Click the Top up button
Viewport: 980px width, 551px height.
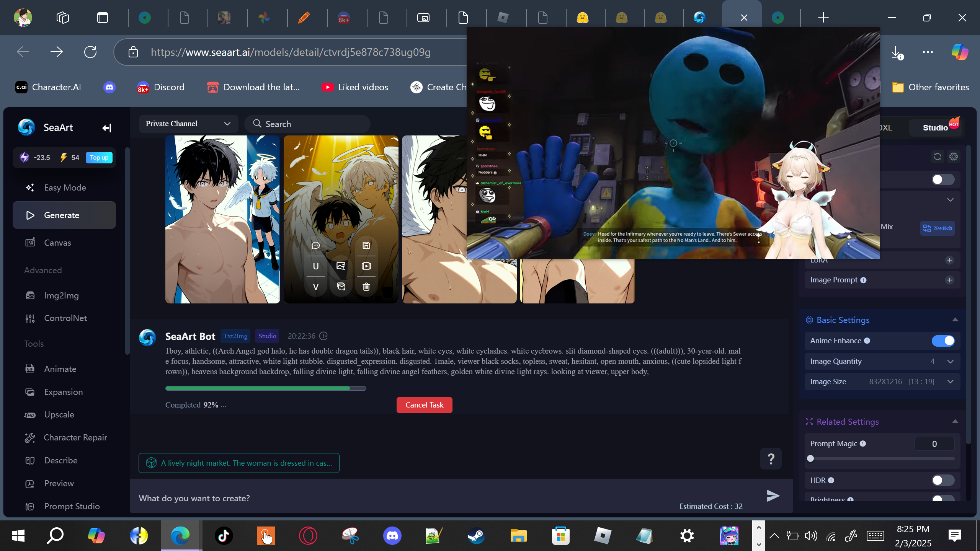tap(99, 157)
